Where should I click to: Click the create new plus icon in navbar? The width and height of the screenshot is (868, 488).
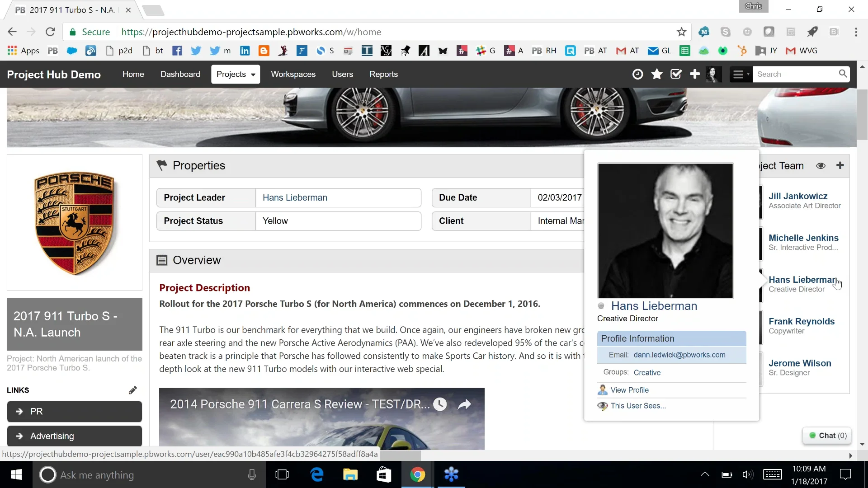click(695, 74)
